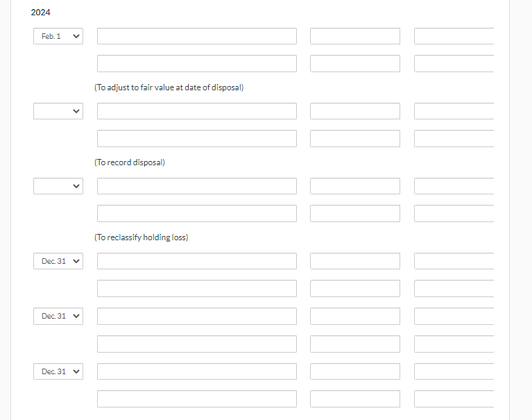Click credit amount field in the Feb. 1 row
Screen dimensions: 532x420
tap(454, 36)
